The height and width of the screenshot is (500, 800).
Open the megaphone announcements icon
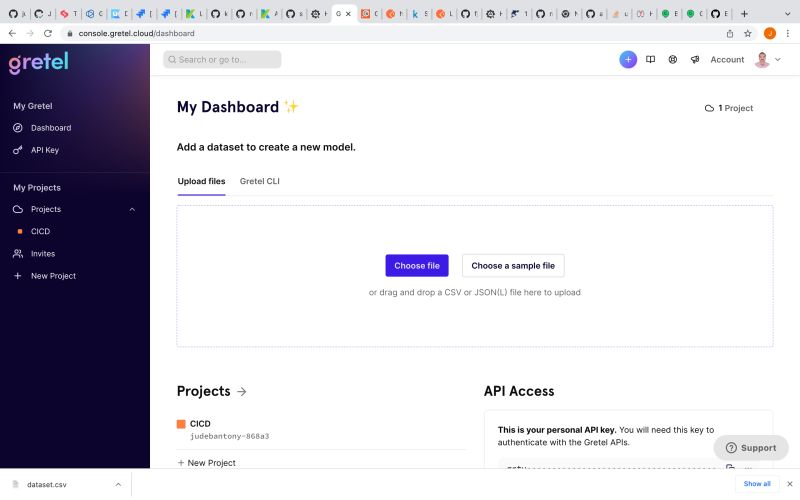tap(695, 59)
